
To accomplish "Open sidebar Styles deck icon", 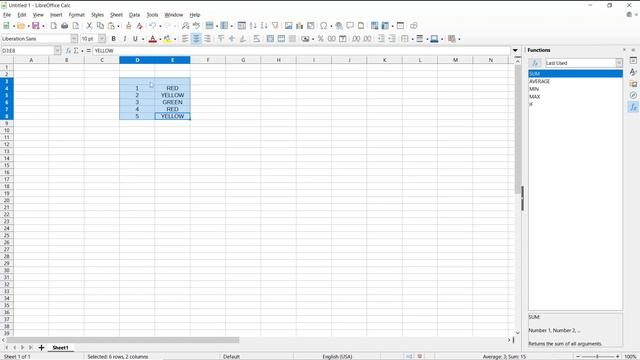I will pos(633,72).
